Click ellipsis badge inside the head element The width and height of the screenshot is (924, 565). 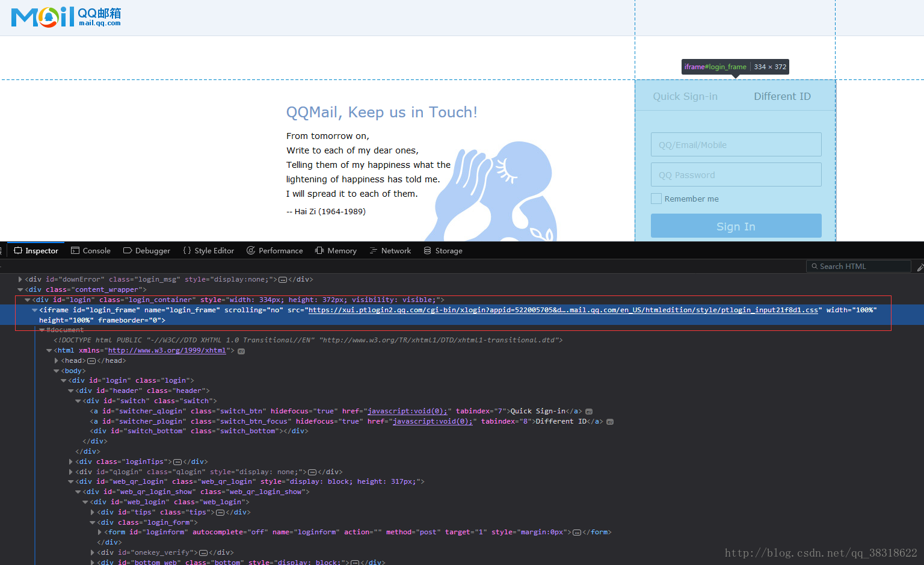(91, 361)
